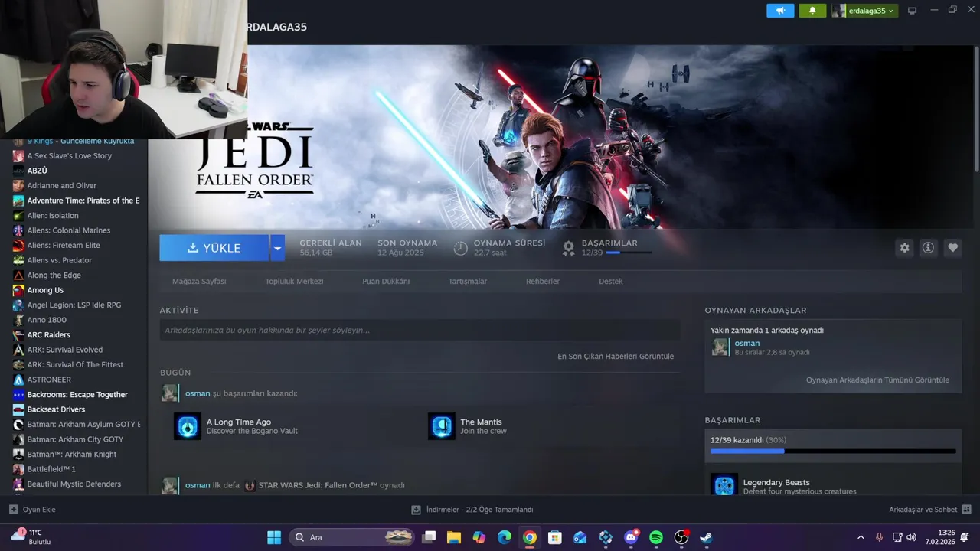Open Microsoft Store from the taskbar
Image resolution: width=980 pixels, height=551 pixels.
click(555, 537)
